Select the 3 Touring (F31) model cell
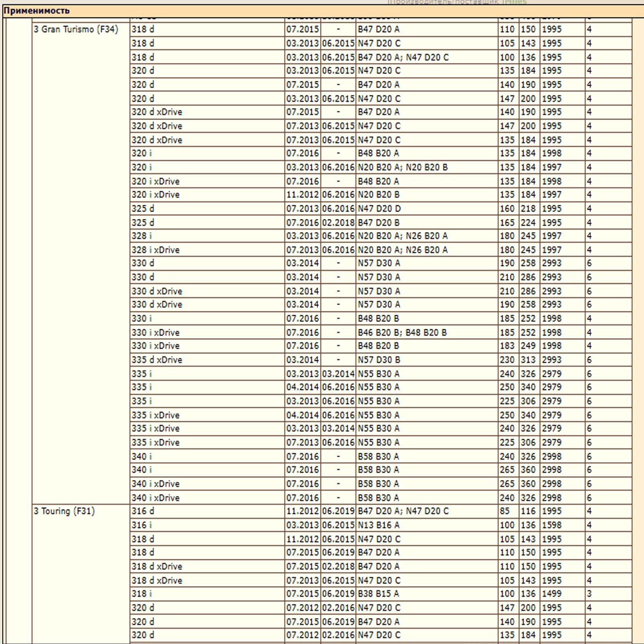 pos(64,511)
